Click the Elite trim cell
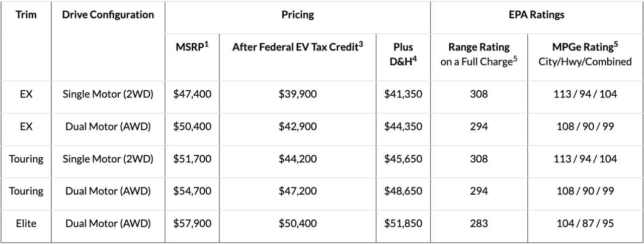 click(26, 223)
